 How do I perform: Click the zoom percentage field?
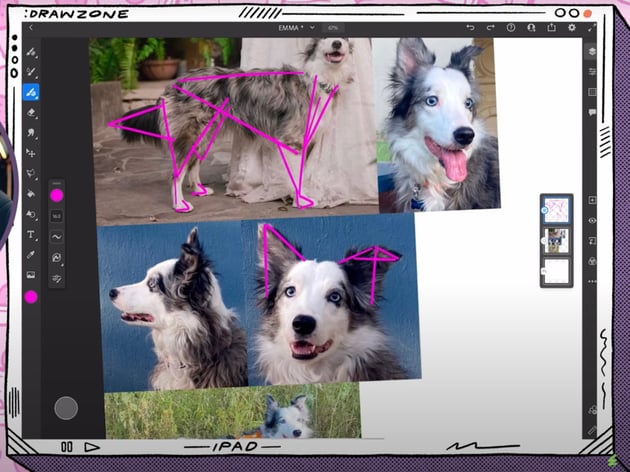coord(333,28)
